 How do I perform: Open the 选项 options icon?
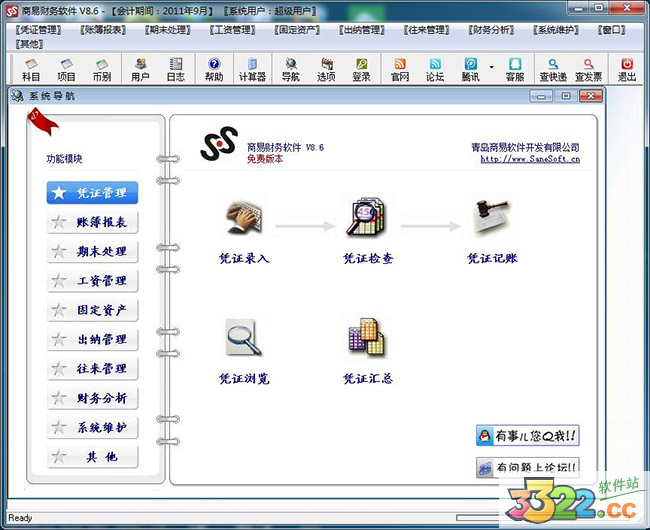click(x=326, y=70)
